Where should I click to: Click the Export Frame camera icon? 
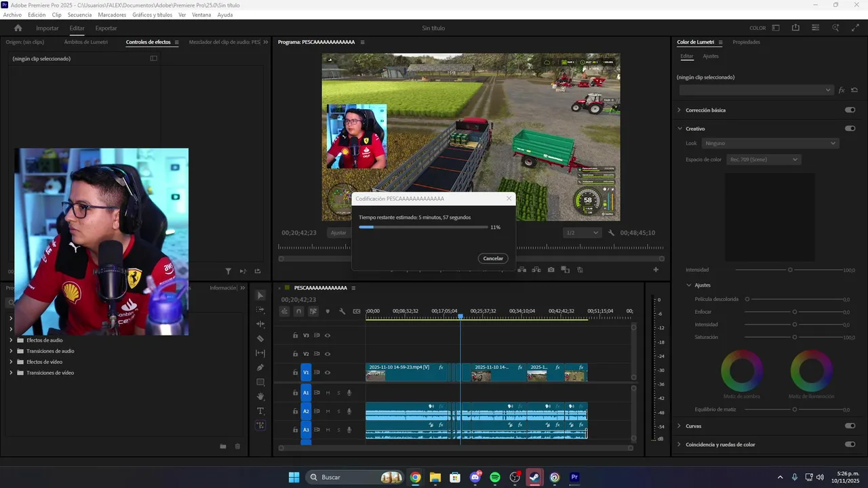coord(551,270)
